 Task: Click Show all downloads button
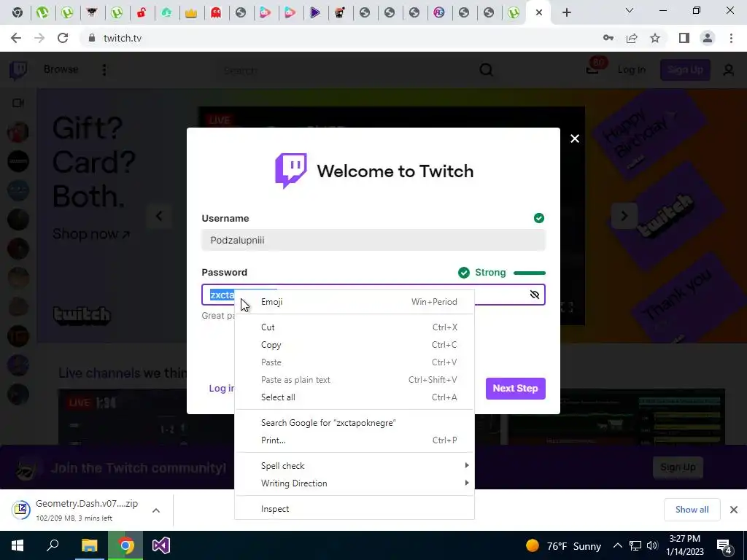click(692, 510)
